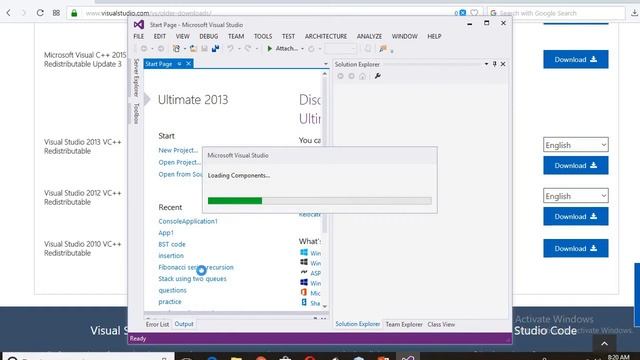Switch to the Team Explorer tab

pos(404,324)
